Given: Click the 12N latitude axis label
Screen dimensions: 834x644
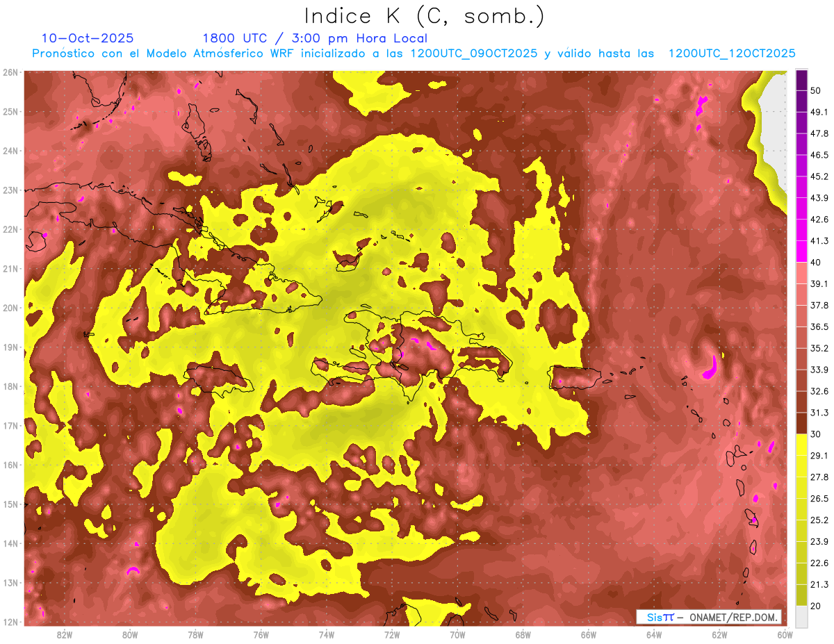Looking at the screenshot, I should click(x=10, y=622).
